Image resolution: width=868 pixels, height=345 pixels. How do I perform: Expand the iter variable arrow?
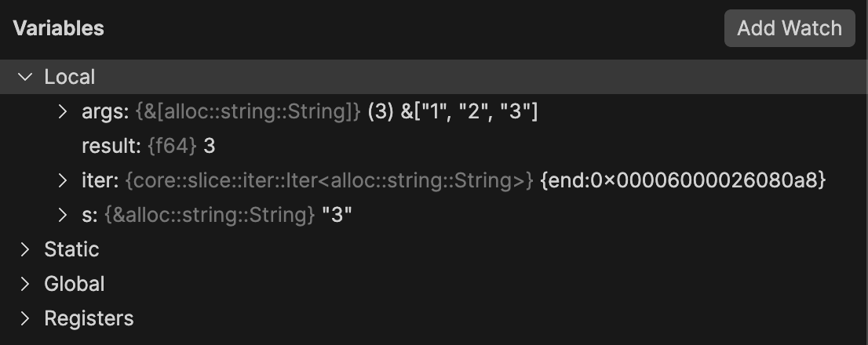[x=64, y=180]
